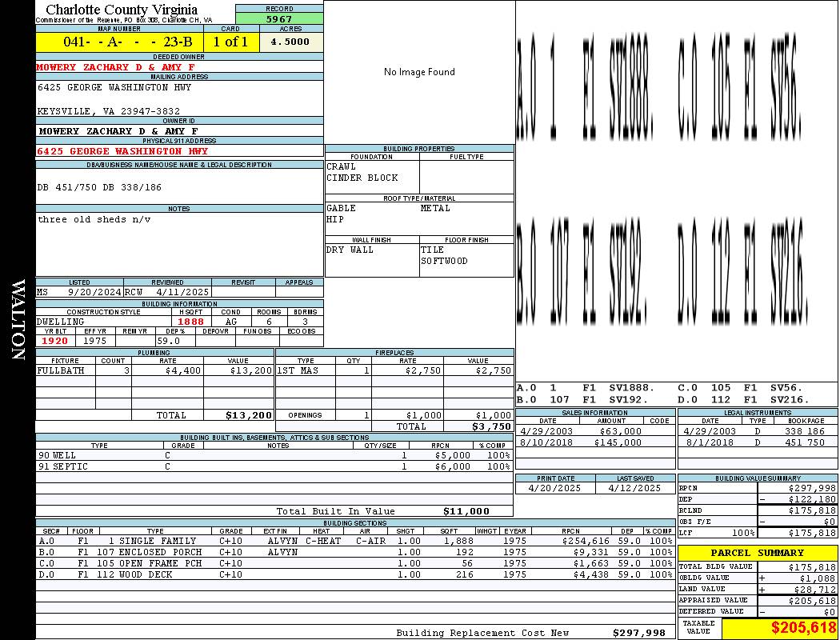Select map number 041- -A- - - 23-B
The image size is (840, 640).
point(127,42)
